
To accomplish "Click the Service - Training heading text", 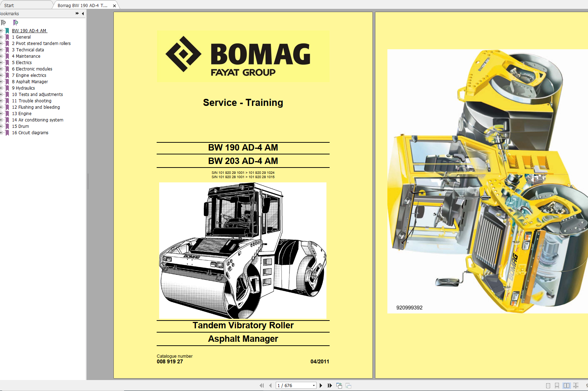I will click(243, 103).
